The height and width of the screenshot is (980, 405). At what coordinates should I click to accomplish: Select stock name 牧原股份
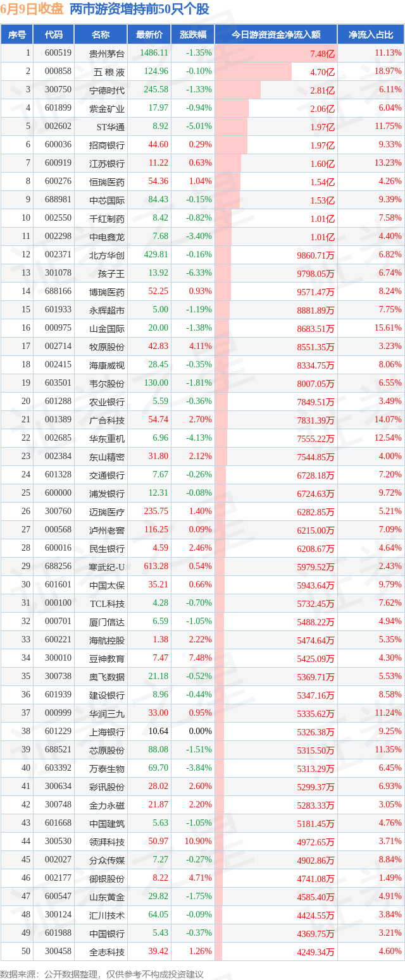tap(107, 347)
